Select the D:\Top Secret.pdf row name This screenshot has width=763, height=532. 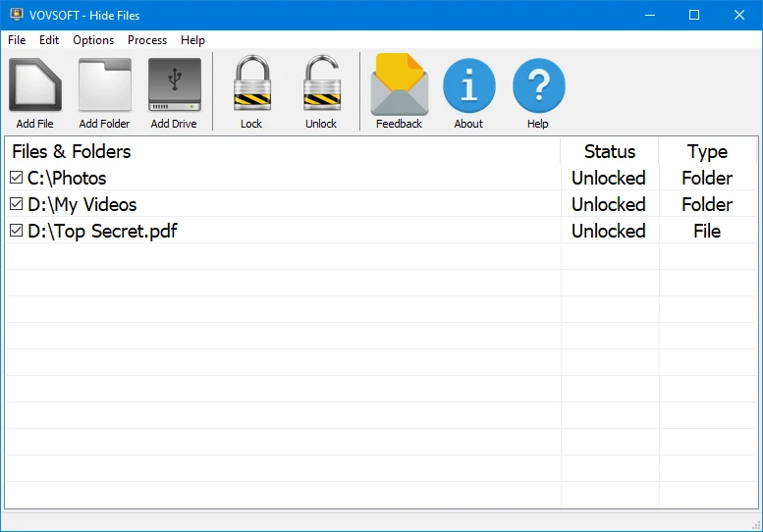coord(102,231)
